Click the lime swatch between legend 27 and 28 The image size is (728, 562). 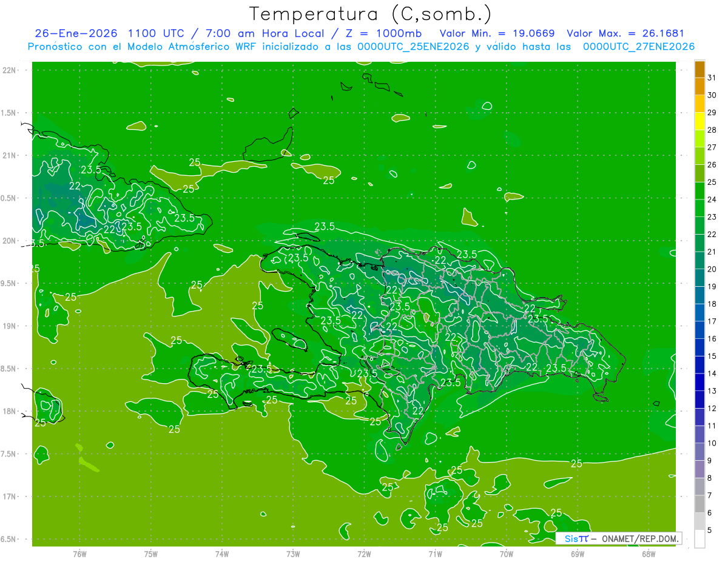(x=699, y=138)
